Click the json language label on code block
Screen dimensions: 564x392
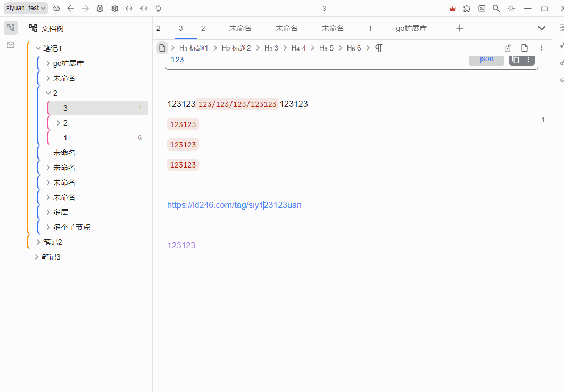coord(486,59)
